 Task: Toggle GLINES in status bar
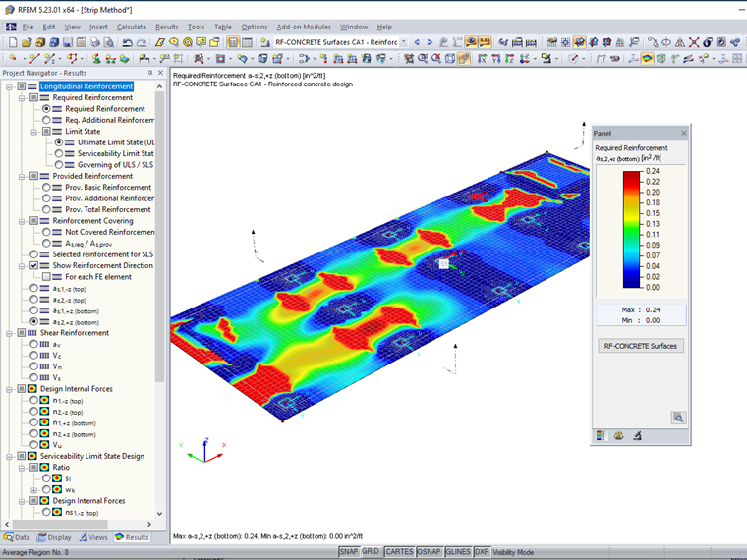(458, 551)
